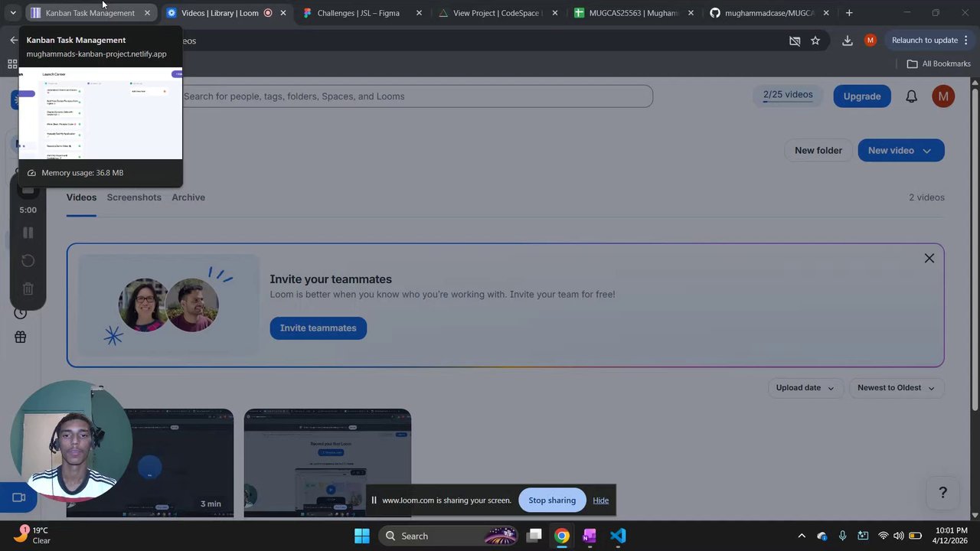Open the Windows Start menu
Viewport: 980px width, 551px height.
pos(362,536)
